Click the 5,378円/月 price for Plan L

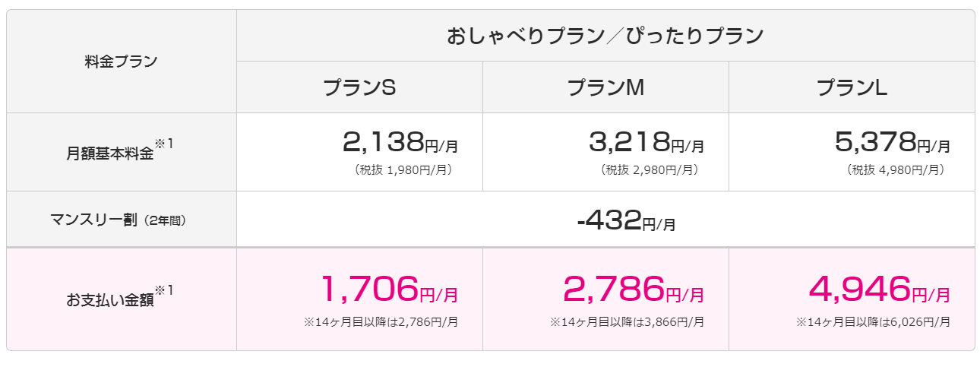[x=893, y=141]
